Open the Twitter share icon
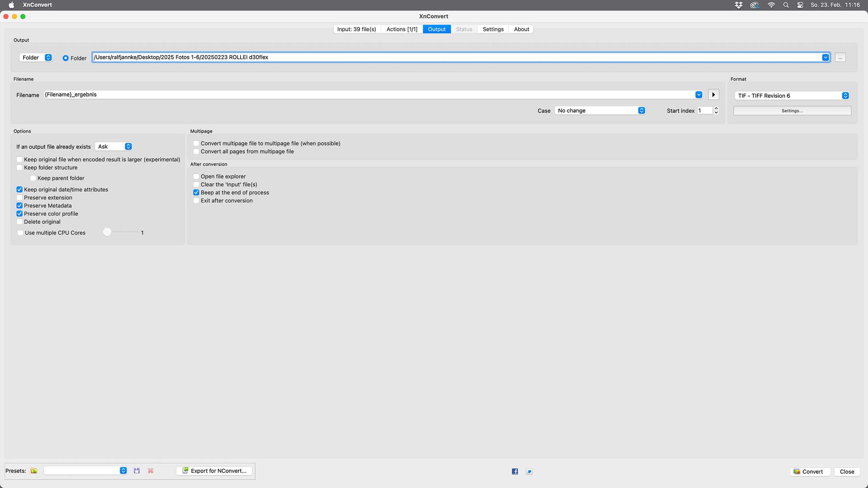 click(x=529, y=471)
